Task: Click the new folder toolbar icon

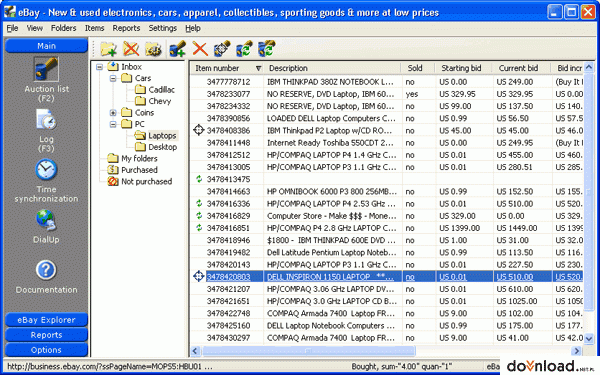Action: pyautogui.click(x=108, y=49)
